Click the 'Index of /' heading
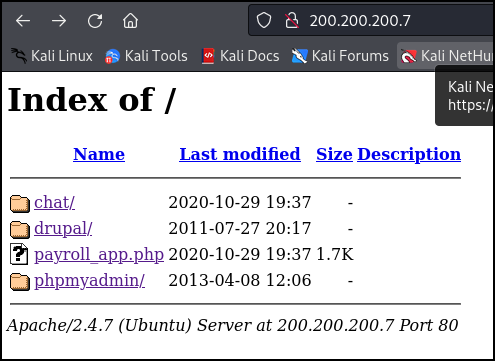 click(91, 100)
